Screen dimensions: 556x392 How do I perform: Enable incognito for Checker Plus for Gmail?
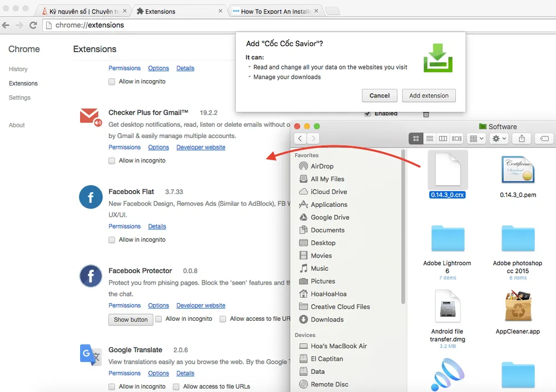coord(112,161)
